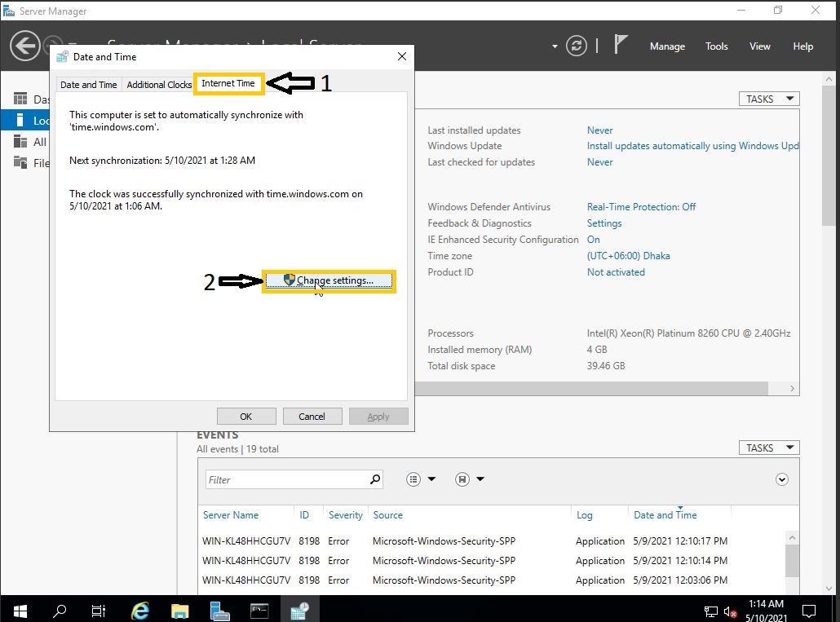Expand the Properties TASKS dropdown
840x622 pixels.
769,99
